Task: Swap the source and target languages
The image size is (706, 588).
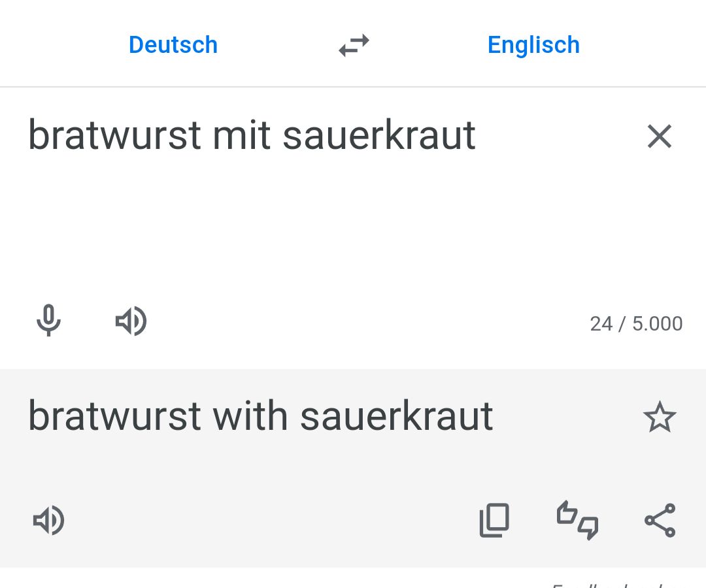Action: coord(354,46)
